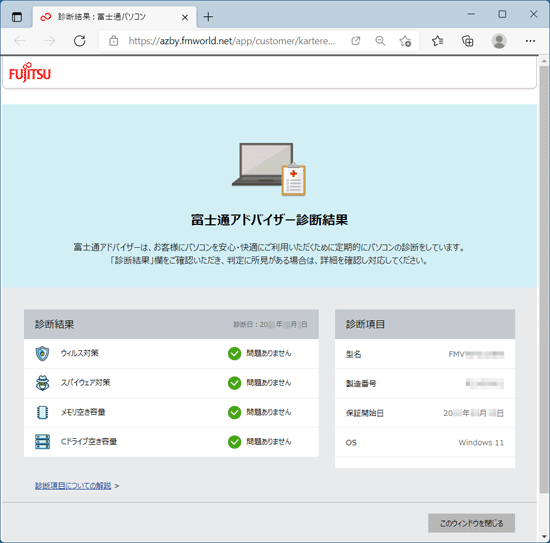Screen dimensions: 550x543
Task: Click the スパイウェア対策 spy icon
Action: tap(42, 383)
